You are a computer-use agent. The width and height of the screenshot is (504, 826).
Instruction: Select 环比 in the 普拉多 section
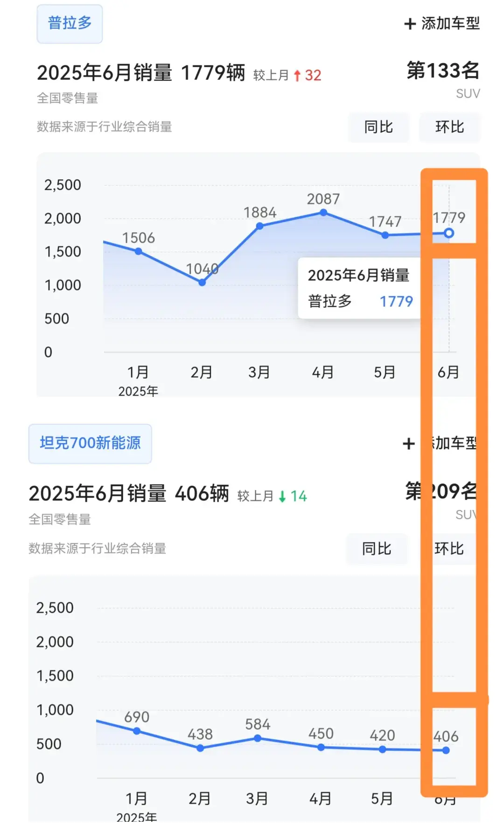(x=450, y=127)
